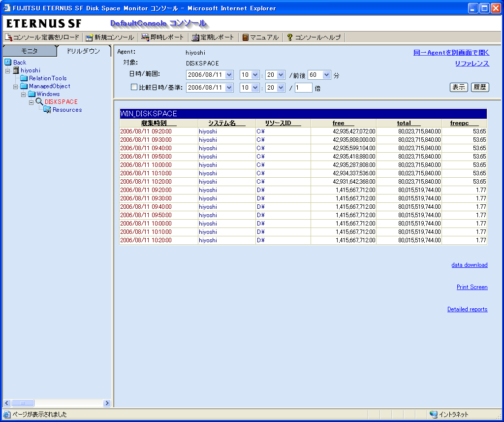Viewport: 504px width, 422px height.
Task: Open 定期レポート from the toolbar
Action: coord(213,37)
